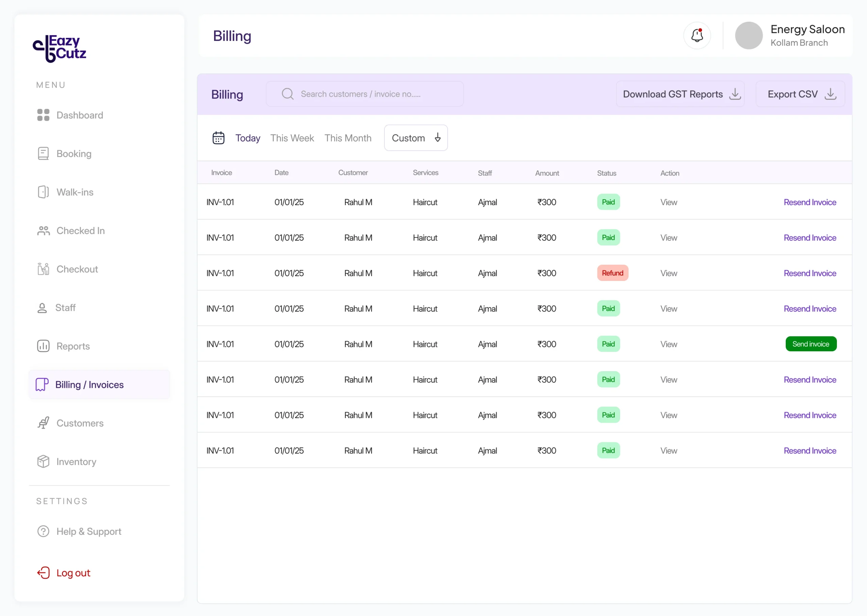Click the Checked In people icon

[43, 230]
